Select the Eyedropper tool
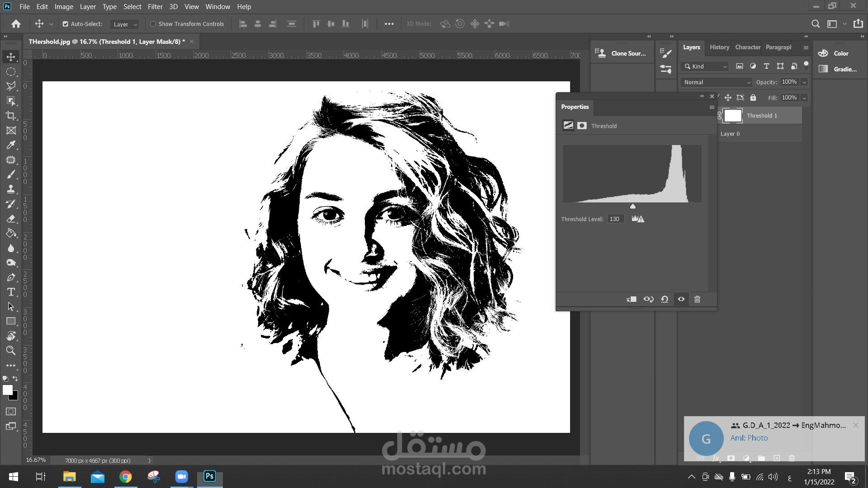Viewport: 868px width, 488px height. 11,145
